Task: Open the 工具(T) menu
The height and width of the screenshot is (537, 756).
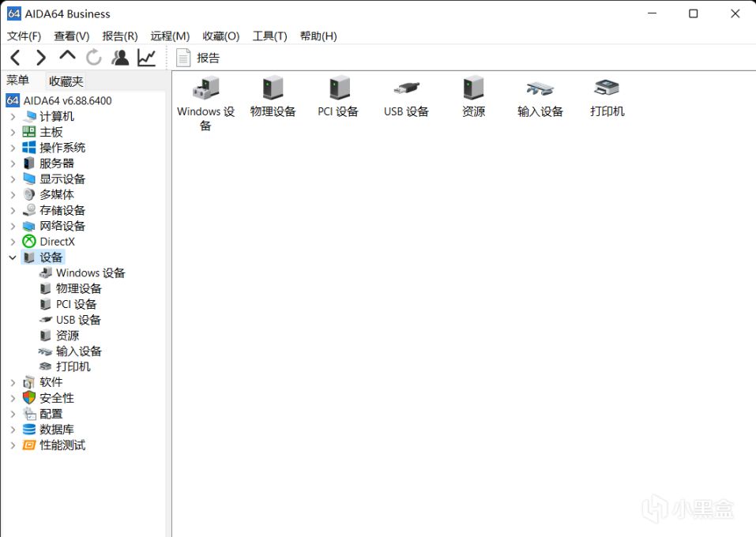Action: (269, 36)
